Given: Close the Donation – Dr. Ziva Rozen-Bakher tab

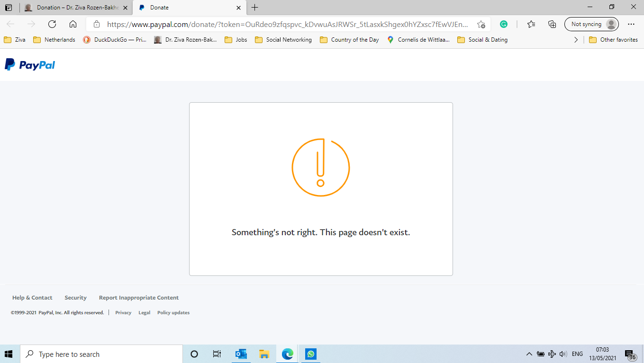Looking at the screenshot, I should tap(125, 8).
